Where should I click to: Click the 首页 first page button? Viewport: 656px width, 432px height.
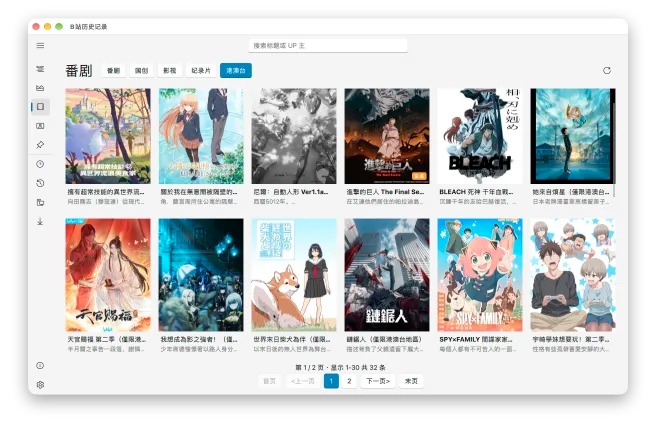pos(269,381)
